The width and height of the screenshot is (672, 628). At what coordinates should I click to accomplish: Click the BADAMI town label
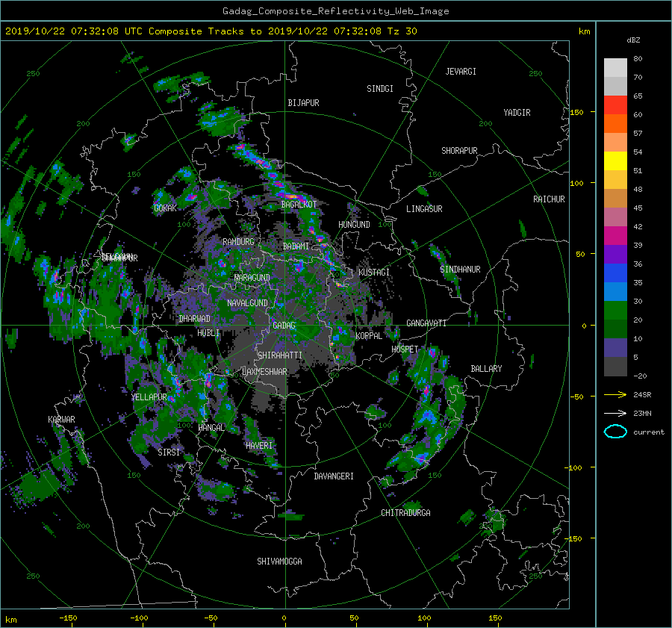[296, 246]
